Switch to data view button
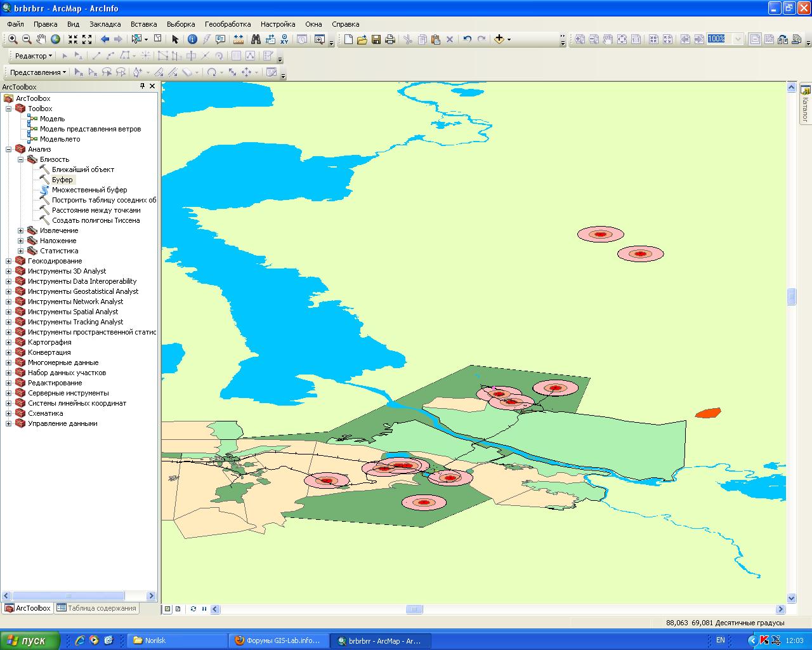This screenshot has width=812, height=650. click(x=167, y=609)
